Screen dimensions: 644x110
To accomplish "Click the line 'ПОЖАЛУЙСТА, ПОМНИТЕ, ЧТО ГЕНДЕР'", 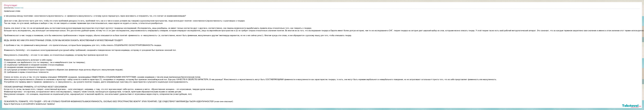I will 119,102.
